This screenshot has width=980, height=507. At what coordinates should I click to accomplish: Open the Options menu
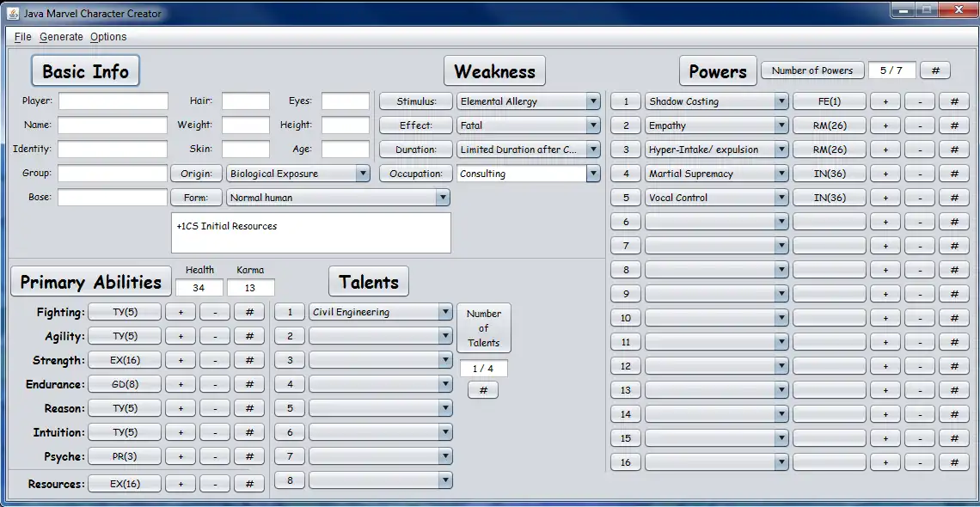(x=108, y=37)
